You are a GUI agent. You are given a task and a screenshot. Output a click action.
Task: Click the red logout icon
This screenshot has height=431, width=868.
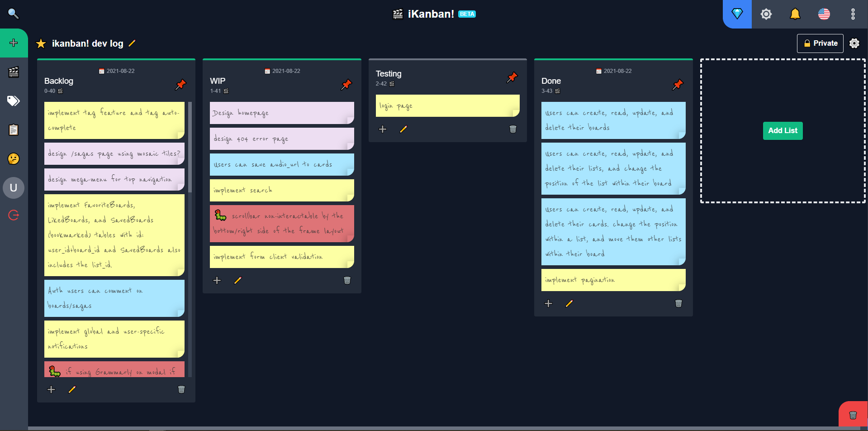14,215
